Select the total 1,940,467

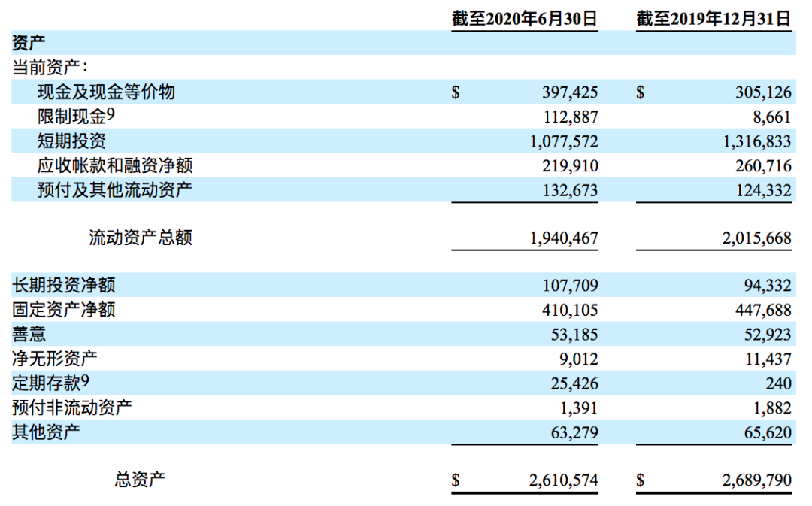(564, 238)
